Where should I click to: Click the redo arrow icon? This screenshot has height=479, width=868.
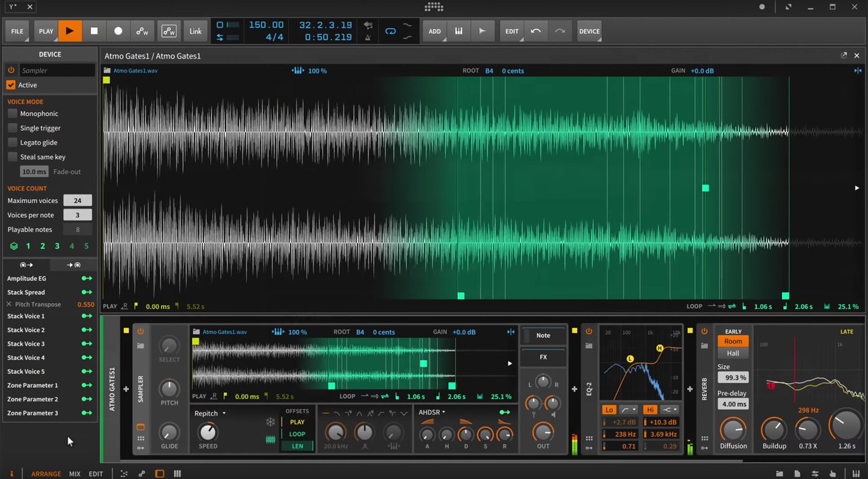click(560, 31)
